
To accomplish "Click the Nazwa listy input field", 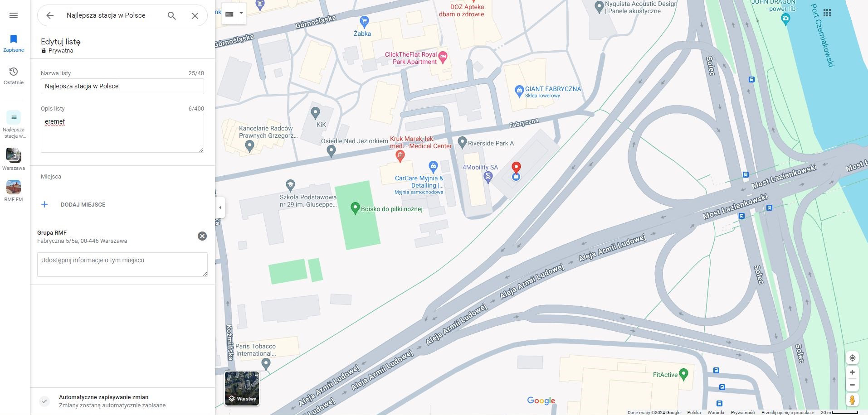I will click(122, 86).
